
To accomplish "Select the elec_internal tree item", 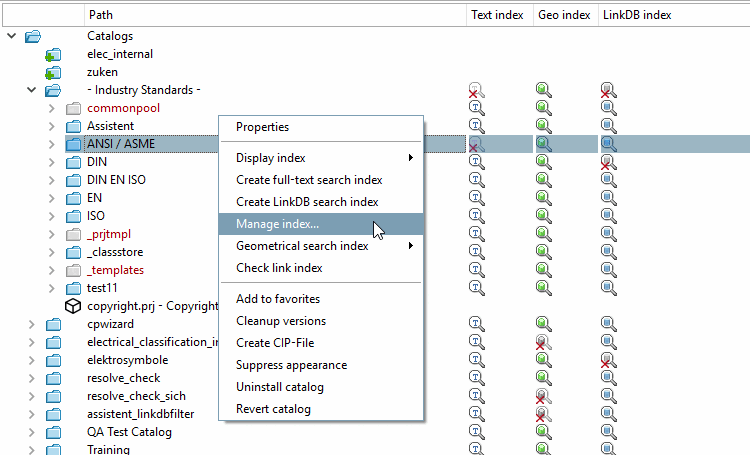I will [120, 54].
